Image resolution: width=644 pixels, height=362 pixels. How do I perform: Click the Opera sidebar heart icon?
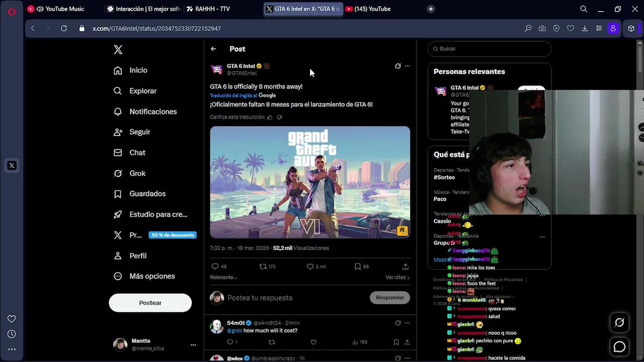tap(12, 319)
